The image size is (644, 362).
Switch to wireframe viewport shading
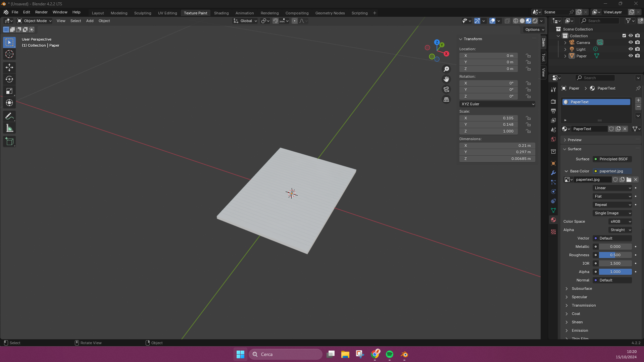tap(516, 21)
